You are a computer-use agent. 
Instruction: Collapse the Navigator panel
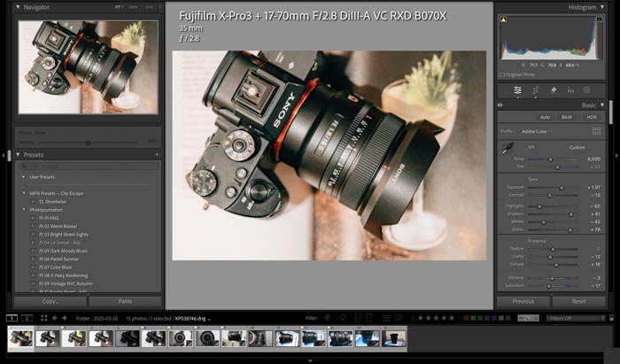18,7
